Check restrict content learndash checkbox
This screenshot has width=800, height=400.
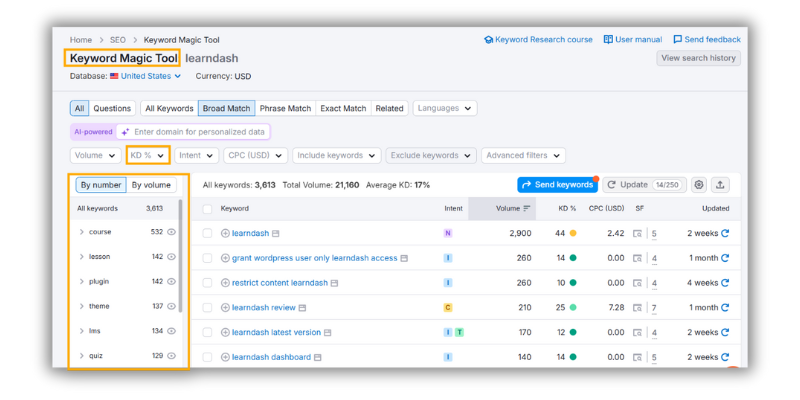click(x=207, y=283)
